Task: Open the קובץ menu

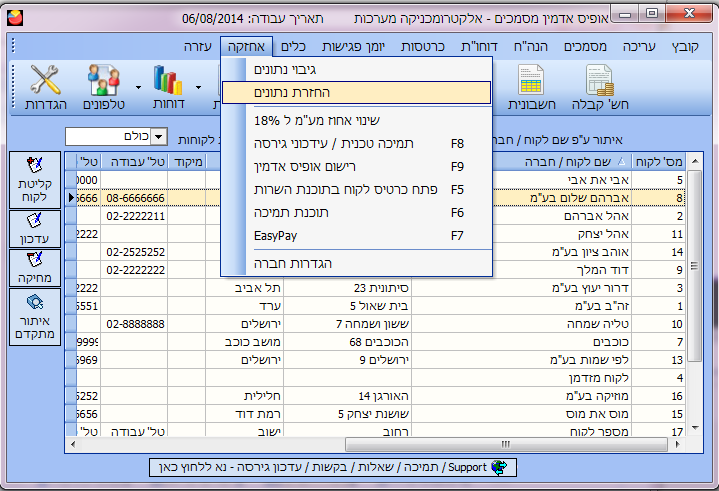Action: coord(685,46)
